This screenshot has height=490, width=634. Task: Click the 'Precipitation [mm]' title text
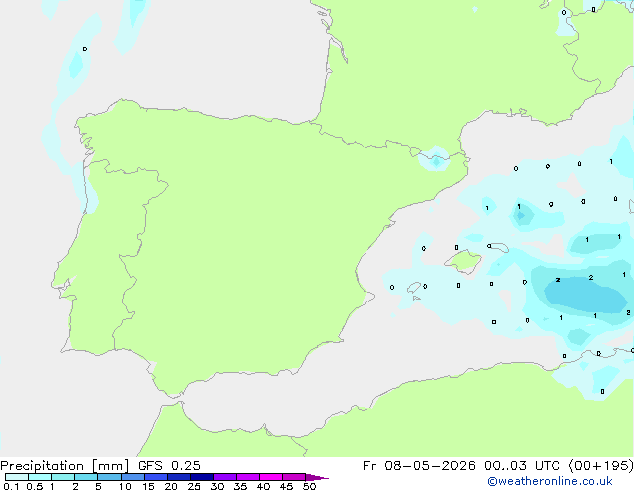point(65,466)
